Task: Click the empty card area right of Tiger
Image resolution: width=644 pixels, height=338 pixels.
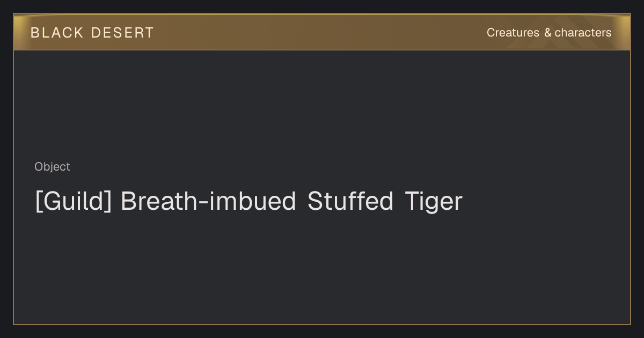Action: (545, 202)
